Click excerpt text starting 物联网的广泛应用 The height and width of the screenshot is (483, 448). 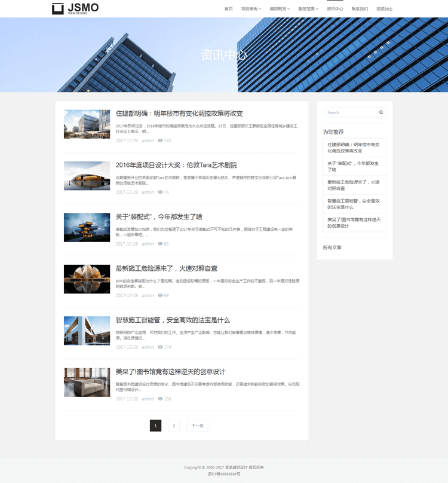click(205, 335)
